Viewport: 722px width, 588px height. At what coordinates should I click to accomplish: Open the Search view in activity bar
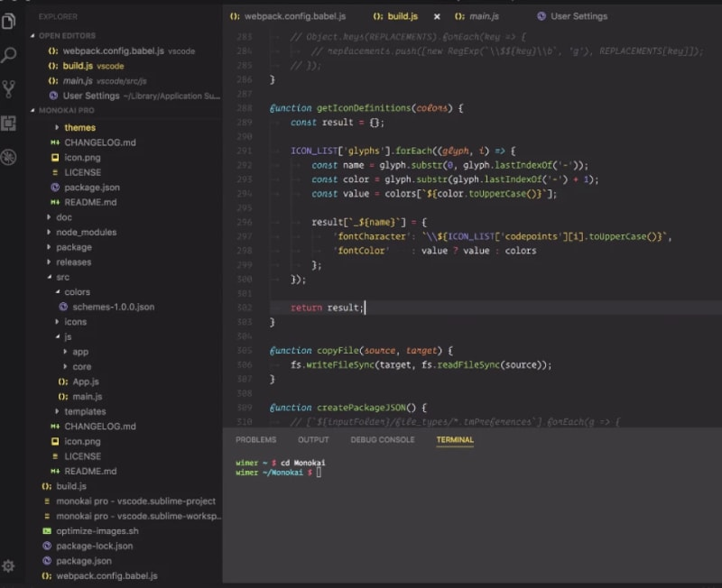(10, 55)
